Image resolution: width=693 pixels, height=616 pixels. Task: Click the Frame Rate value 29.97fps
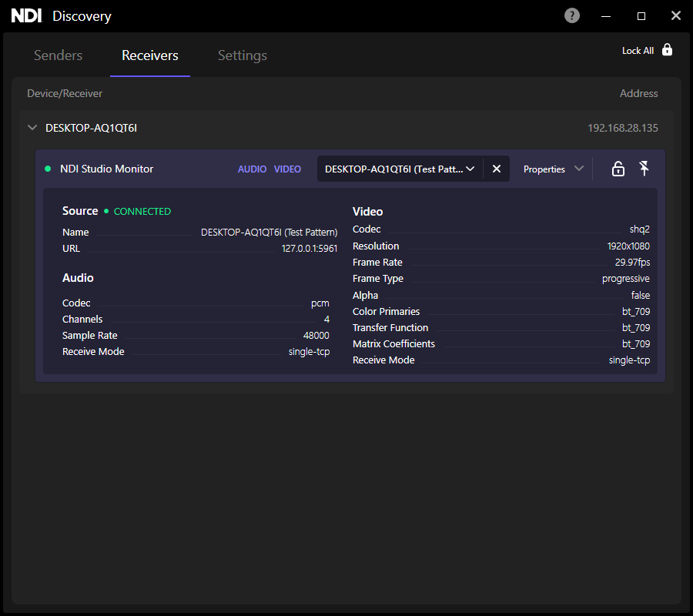tap(632, 263)
